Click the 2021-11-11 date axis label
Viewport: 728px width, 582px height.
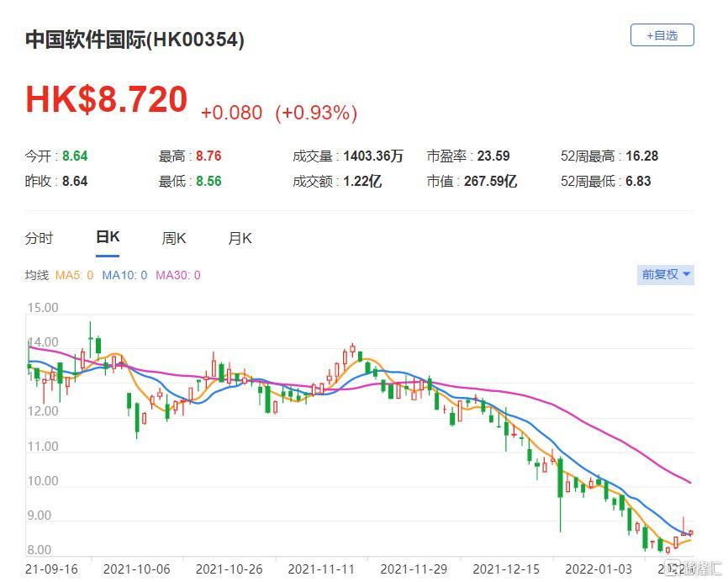(321, 569)
